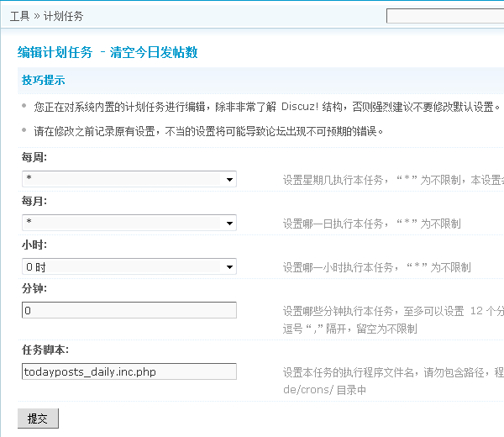The image size is (504, 437).
Task: Click the 每月: field label
Action: 34,201
